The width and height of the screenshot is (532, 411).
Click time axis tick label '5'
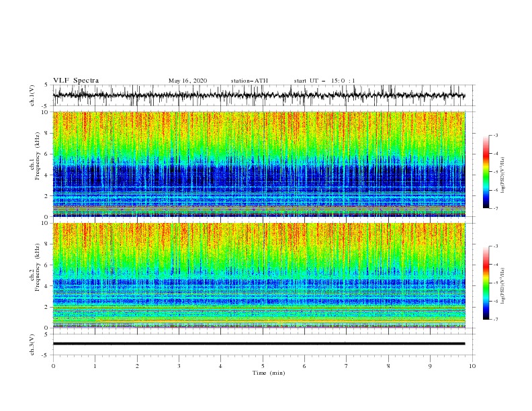coord(263,366)
